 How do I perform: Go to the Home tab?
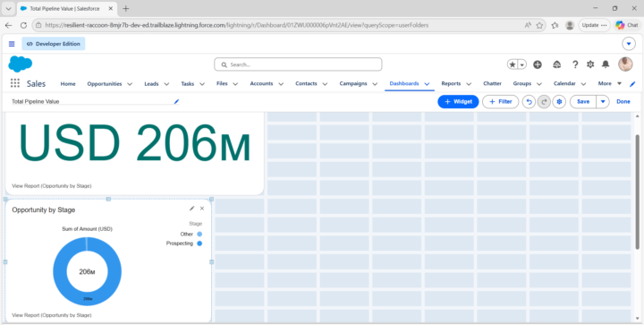click(68, 83)
